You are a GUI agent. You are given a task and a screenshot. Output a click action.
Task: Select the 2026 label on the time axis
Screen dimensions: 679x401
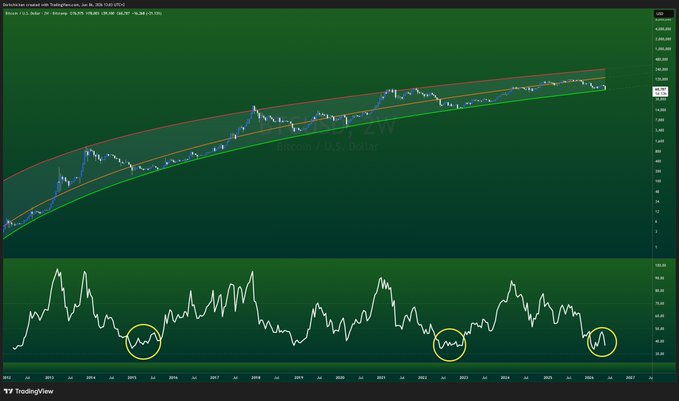(x=589, y=378)
